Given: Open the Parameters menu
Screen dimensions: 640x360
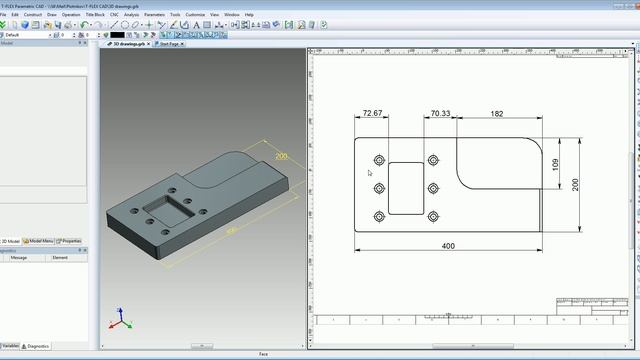Looking at the screenshot, I should [155, 15].
